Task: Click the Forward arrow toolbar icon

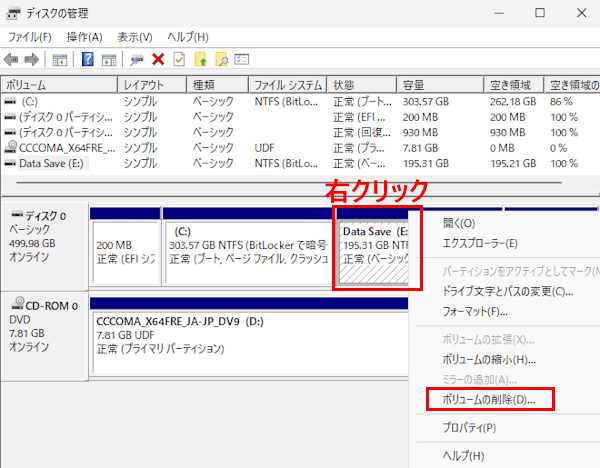Action: [x=32, y=60]
